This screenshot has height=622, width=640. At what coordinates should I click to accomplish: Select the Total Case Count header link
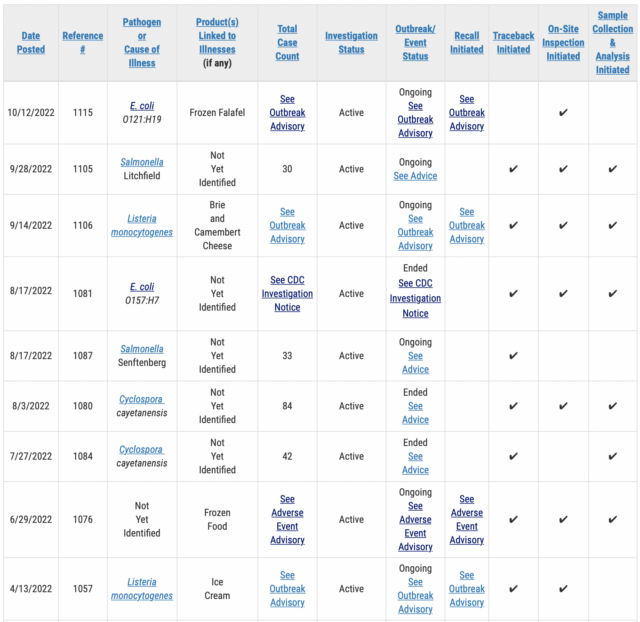point(287,42)
